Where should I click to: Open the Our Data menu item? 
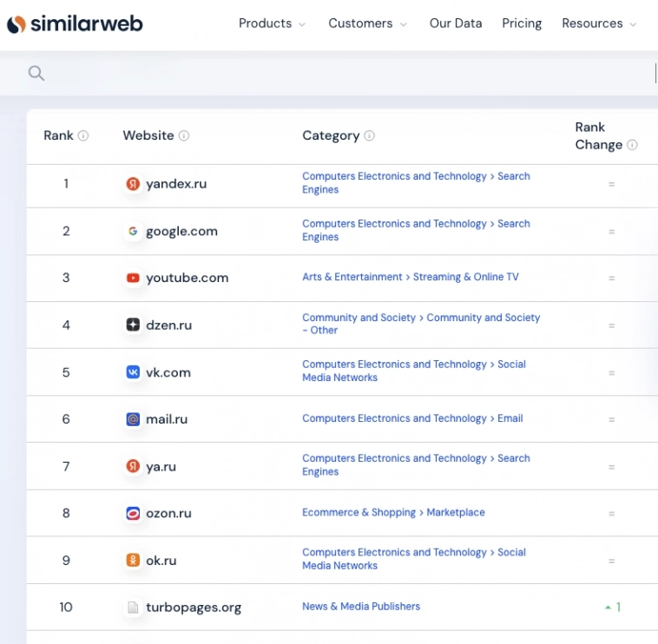point(455,23)
